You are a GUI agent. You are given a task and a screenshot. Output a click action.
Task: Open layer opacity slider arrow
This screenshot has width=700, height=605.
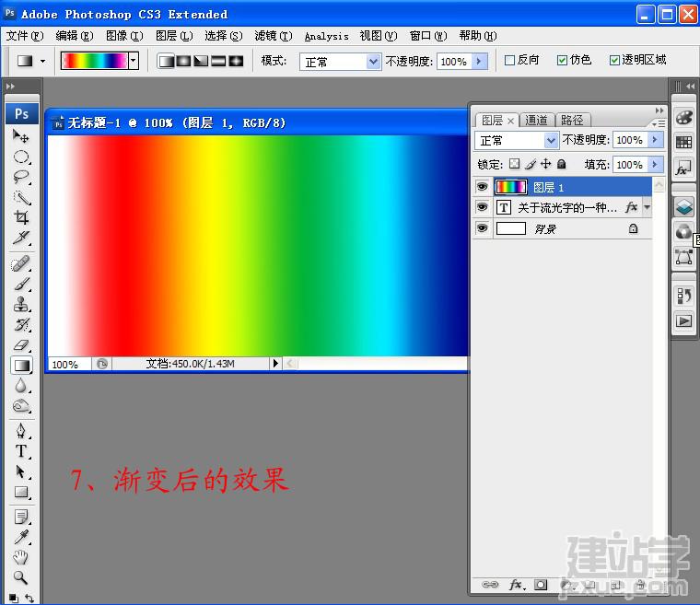(655, 140)
